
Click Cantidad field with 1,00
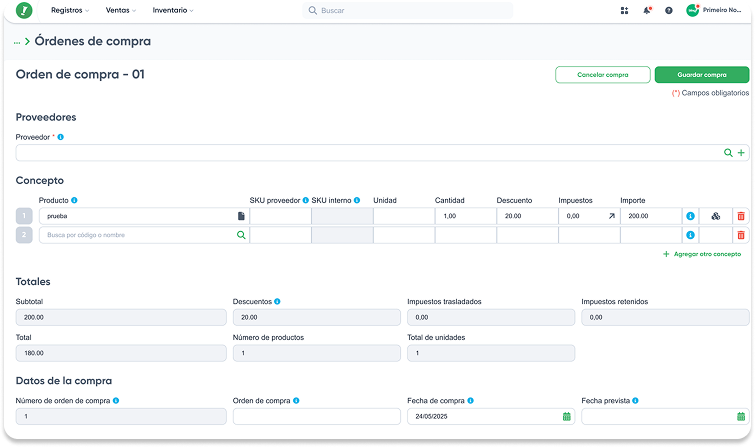click(x=466, y=216)
